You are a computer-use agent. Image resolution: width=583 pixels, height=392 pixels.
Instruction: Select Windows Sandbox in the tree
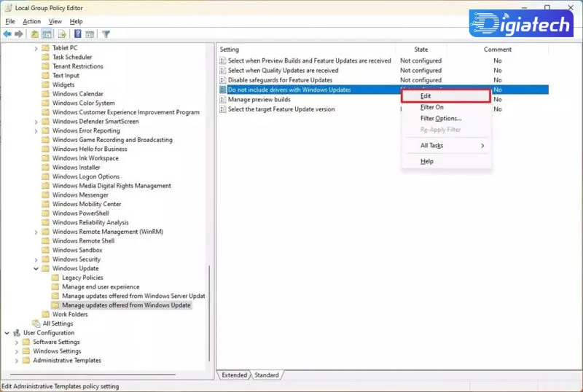pyautogui.click(x=77, y=250)
